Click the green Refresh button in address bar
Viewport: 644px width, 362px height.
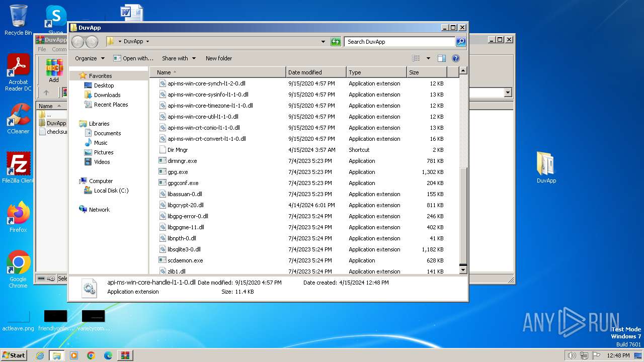pyautogui.click(x=336, y=42)
